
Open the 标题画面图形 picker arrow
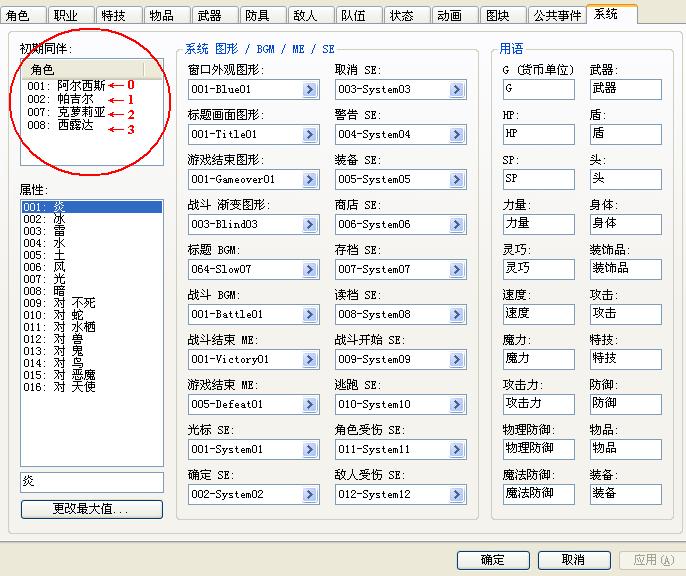[x=310, y=135]
